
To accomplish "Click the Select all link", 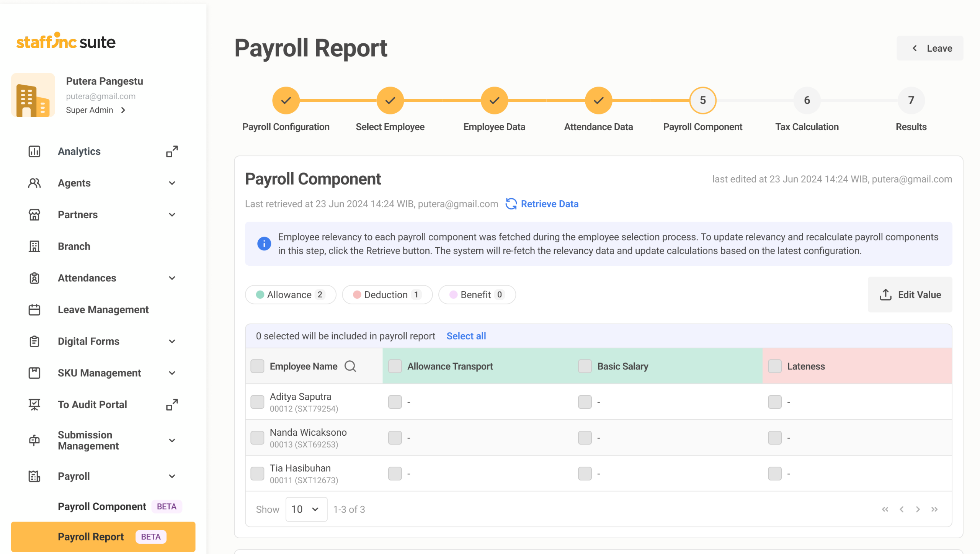I will [466, 336].
